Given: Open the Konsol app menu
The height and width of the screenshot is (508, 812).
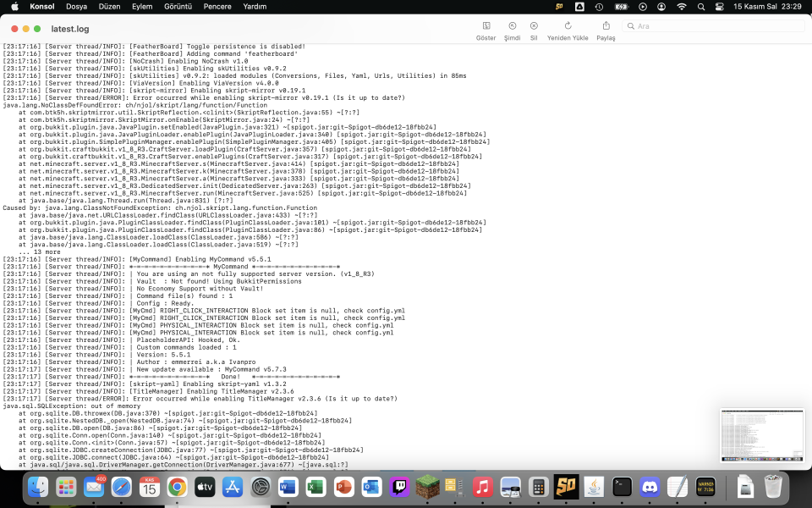Looking at the screenshot, I should point(42,7).
